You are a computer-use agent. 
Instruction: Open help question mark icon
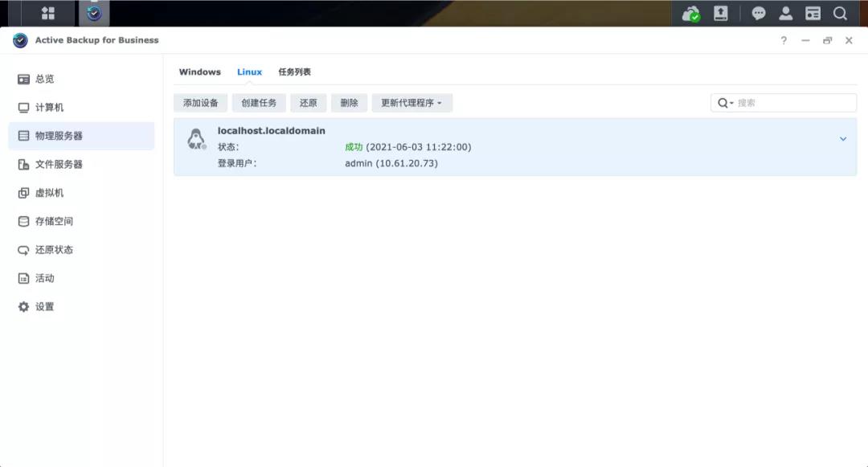point(784,40)
